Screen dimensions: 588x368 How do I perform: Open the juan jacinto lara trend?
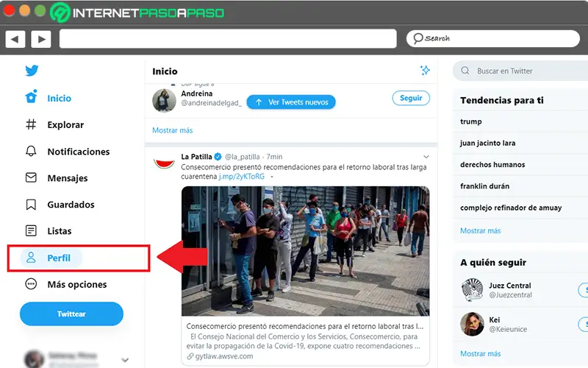(487, 143)
